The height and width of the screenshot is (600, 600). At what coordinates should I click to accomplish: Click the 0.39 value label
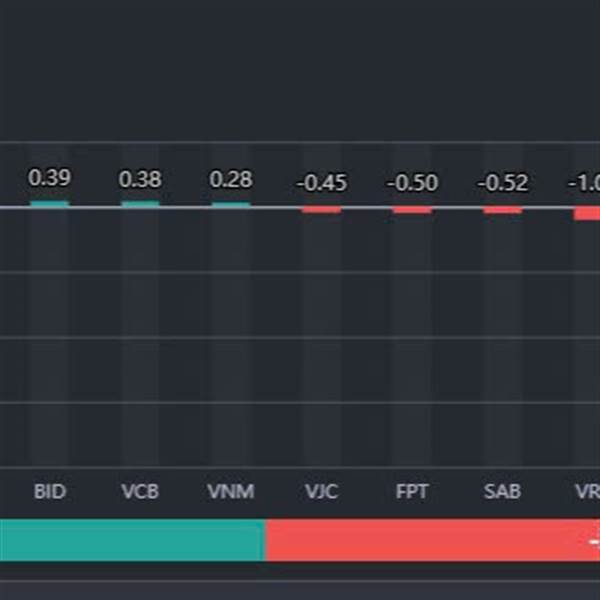pos(49,178)
